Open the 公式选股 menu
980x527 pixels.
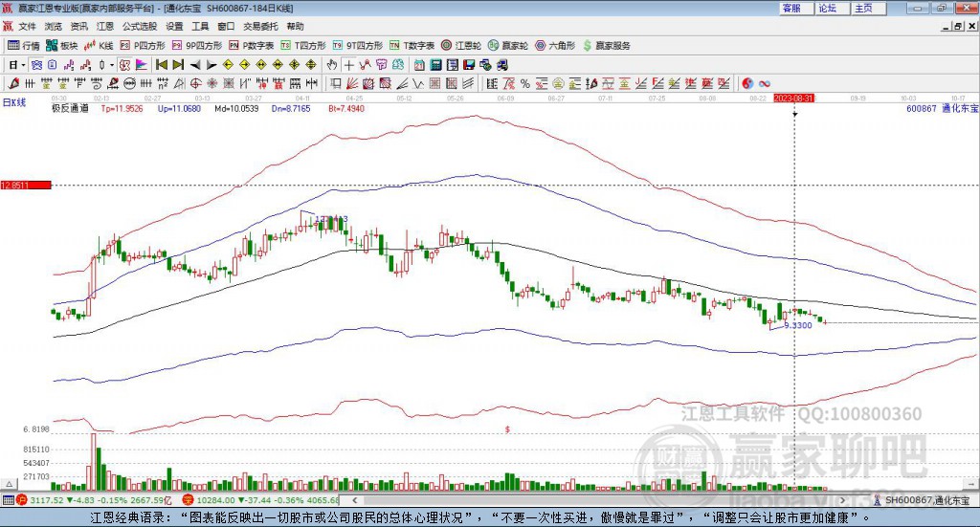(140, 26)
